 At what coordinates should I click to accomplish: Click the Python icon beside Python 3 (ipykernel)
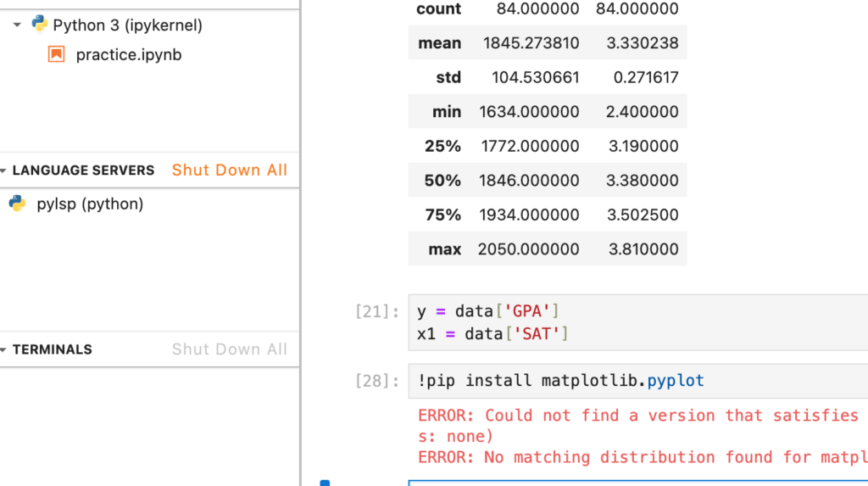(40, 24)
